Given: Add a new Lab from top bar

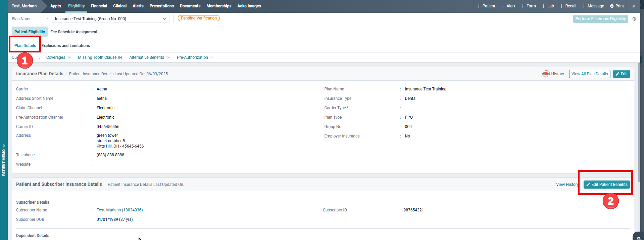Looking at the screenshot, I should (x=548, y=6).
